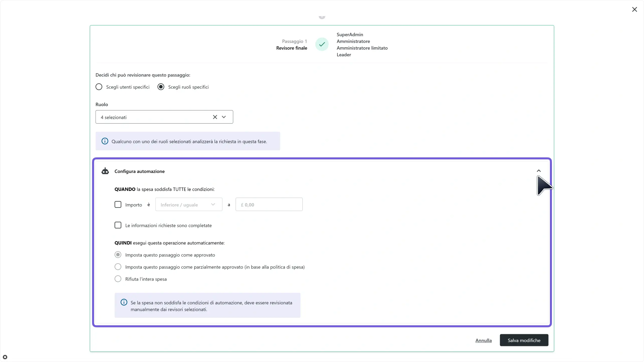Click the info icon in the automation notice
This screenshot has height=362, width=644.
[x=124, y=302]
